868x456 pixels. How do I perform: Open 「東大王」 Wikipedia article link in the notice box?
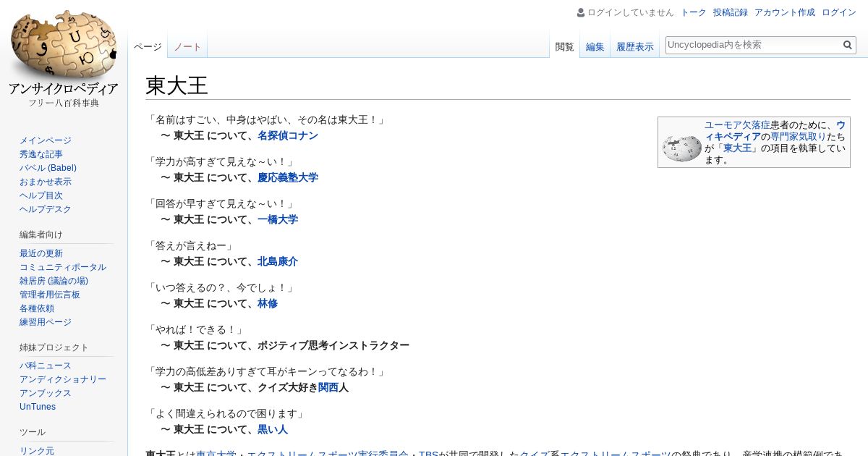click(737, 148)
